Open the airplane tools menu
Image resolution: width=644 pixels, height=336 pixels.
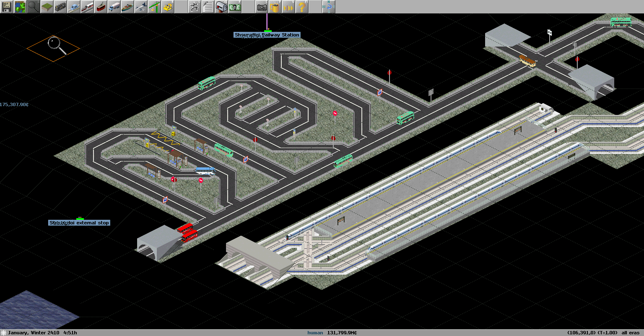pyautogui.click(x=141, y=7)
